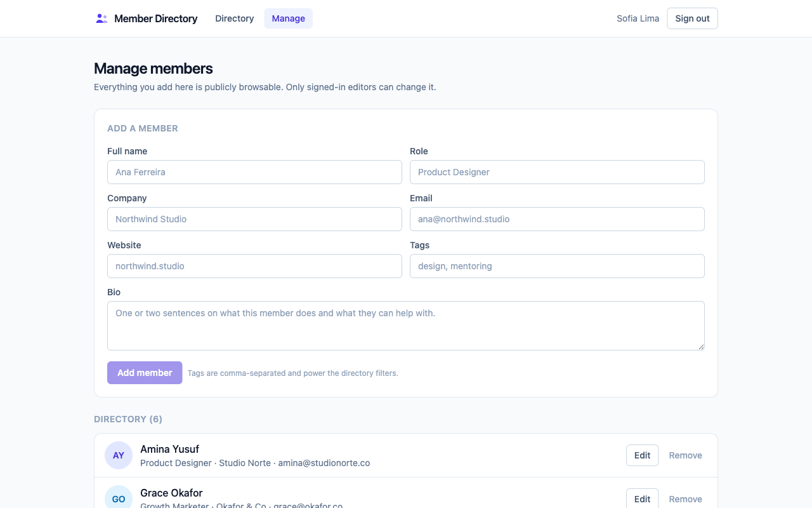Screen dimensions: 812x508
Task: Click inside the Bio text area
Action: tap(406, 326)
